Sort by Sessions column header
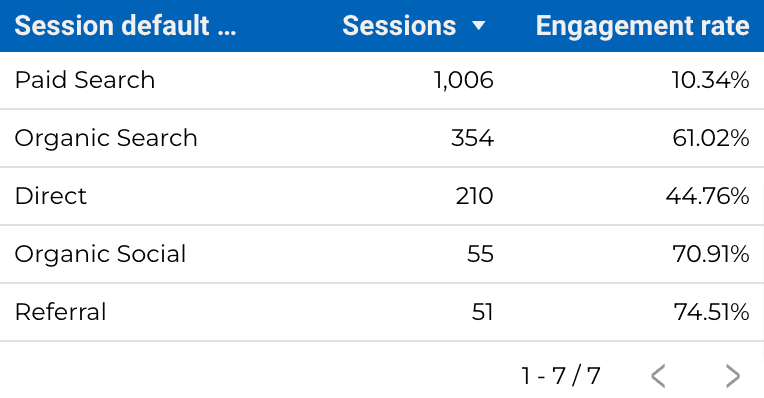Image resolution: width=764 pixels, height=398 pixels. pos(399,25)
